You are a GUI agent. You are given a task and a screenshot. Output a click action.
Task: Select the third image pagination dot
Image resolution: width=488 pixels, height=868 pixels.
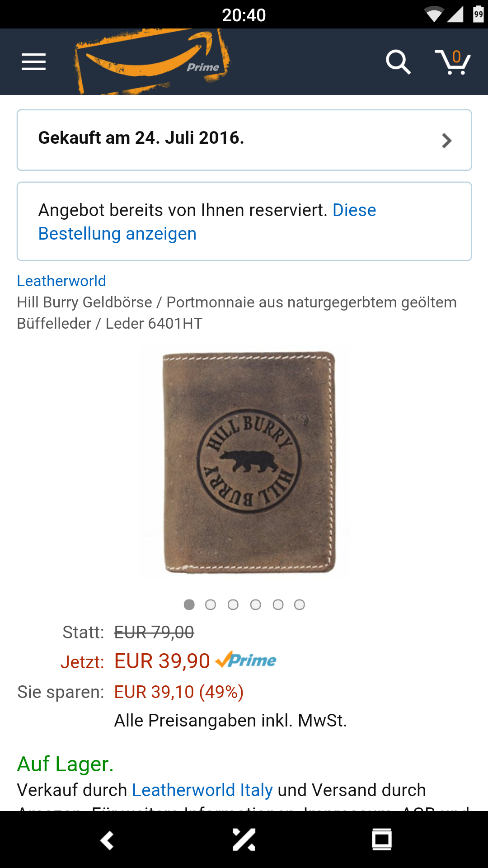tap(233, 605)
